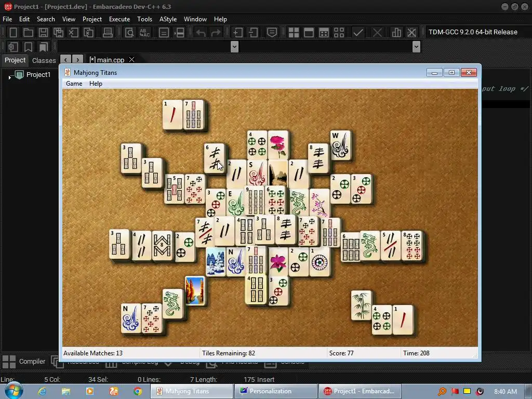532x399 pixels.
Task: Expand the Project1 tree node
Action: click(9, 77)
